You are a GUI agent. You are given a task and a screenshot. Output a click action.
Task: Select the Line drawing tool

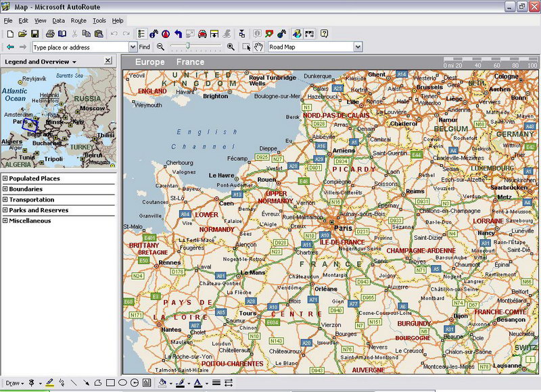tap(74, 383)
